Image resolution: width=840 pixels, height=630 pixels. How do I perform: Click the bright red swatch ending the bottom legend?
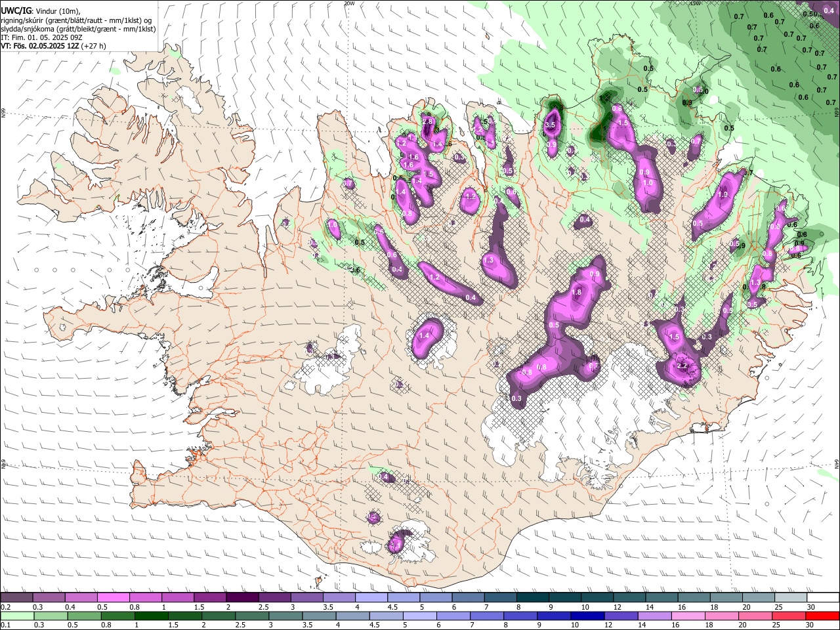[822, 616]
